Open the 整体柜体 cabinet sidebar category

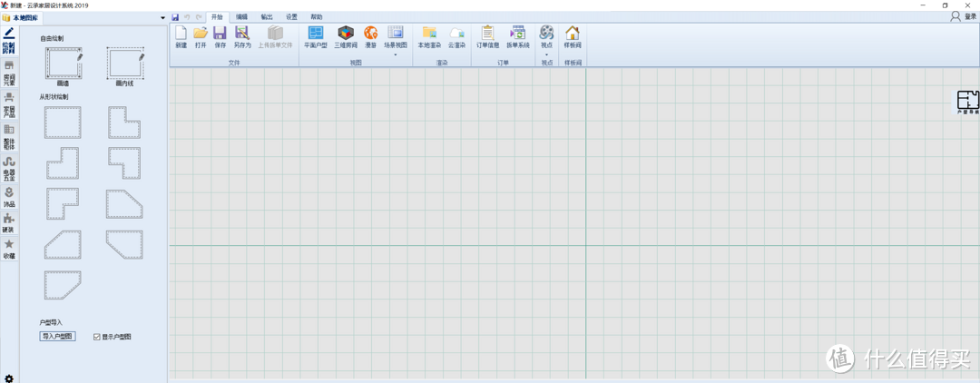(x=9, y=137)
